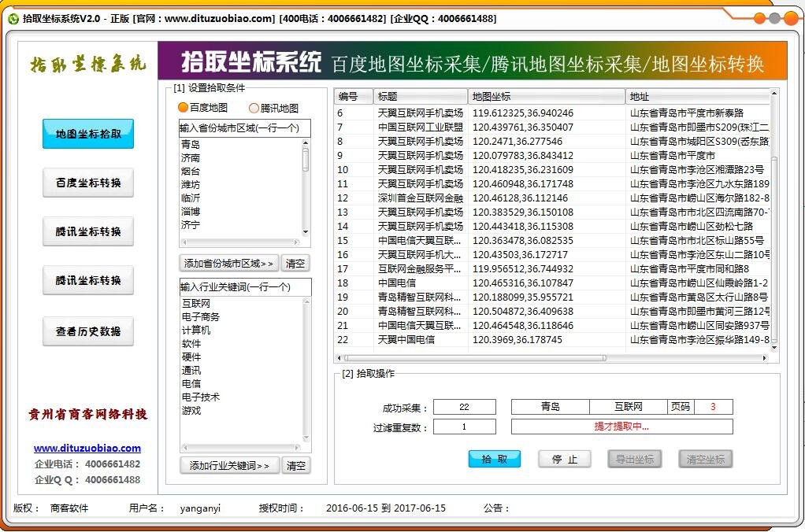
Task: Open the 腾讯坐标转换 panel
Action: (x=87, y=231)
